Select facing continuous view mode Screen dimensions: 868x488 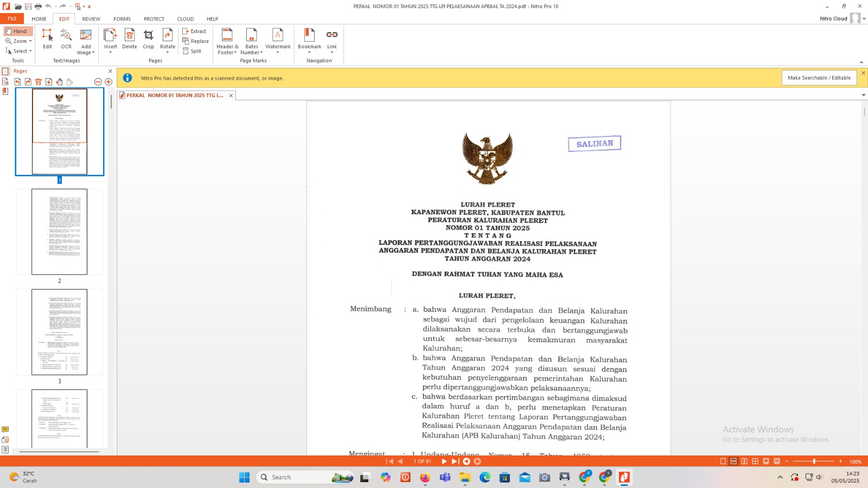(x=755, y=461)
